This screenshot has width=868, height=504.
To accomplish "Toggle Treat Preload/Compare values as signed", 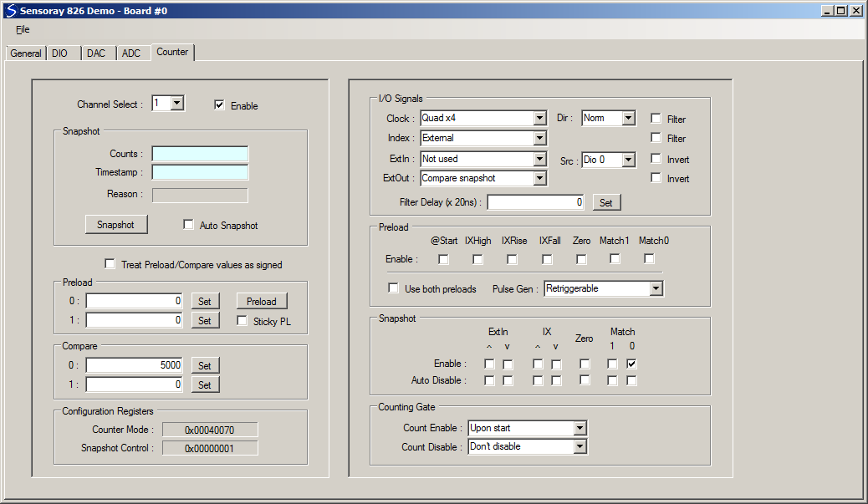I will [110, 264].
